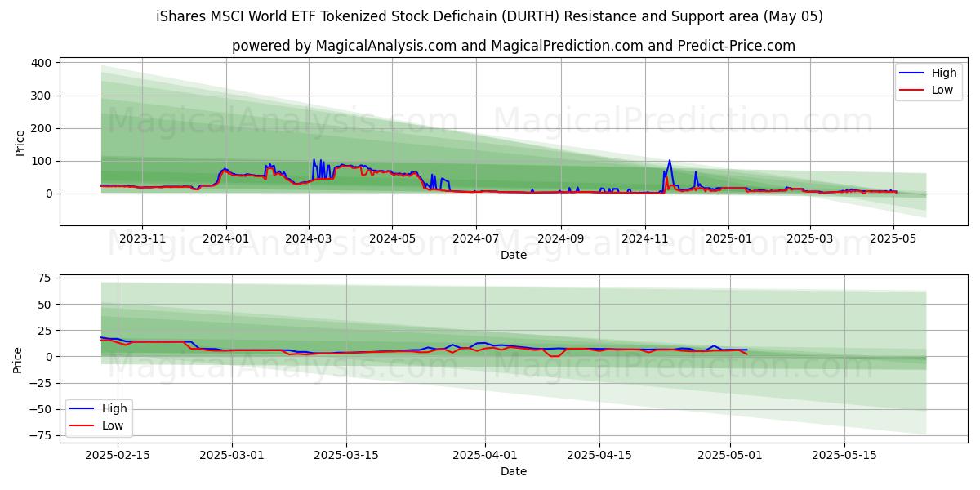
Task: Click the '2024-07' tick label
Action: tap(475, 238)
